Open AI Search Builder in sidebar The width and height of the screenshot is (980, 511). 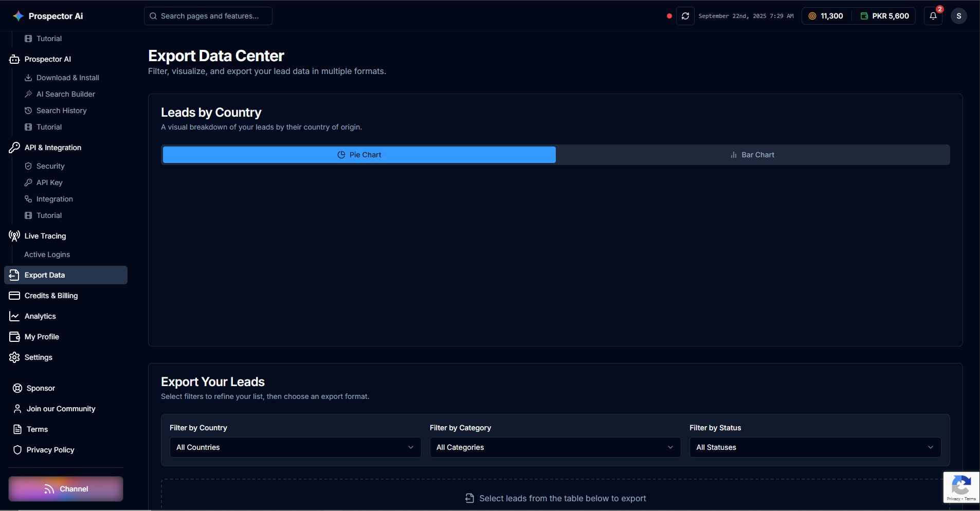click(65, 94)
